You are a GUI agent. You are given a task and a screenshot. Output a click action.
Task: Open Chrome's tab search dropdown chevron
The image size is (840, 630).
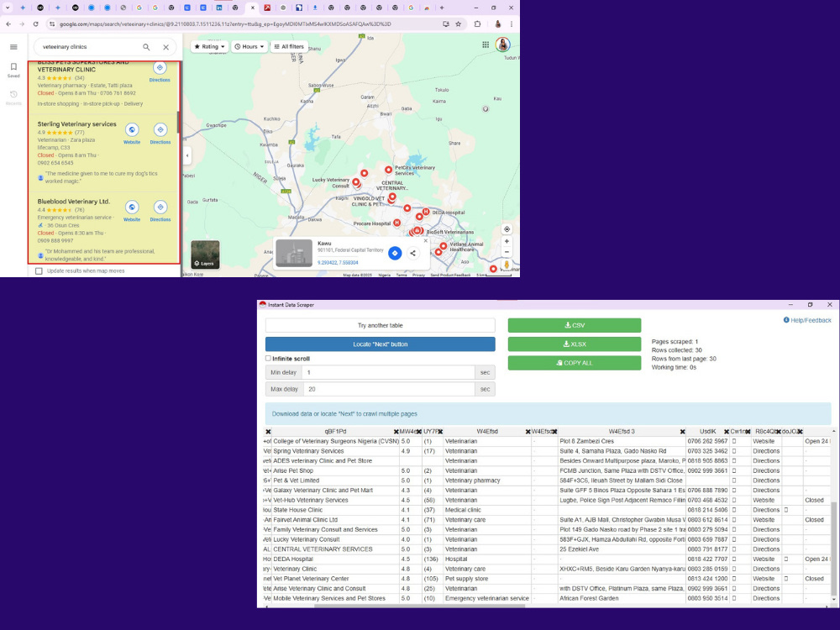tap(8, 8)
